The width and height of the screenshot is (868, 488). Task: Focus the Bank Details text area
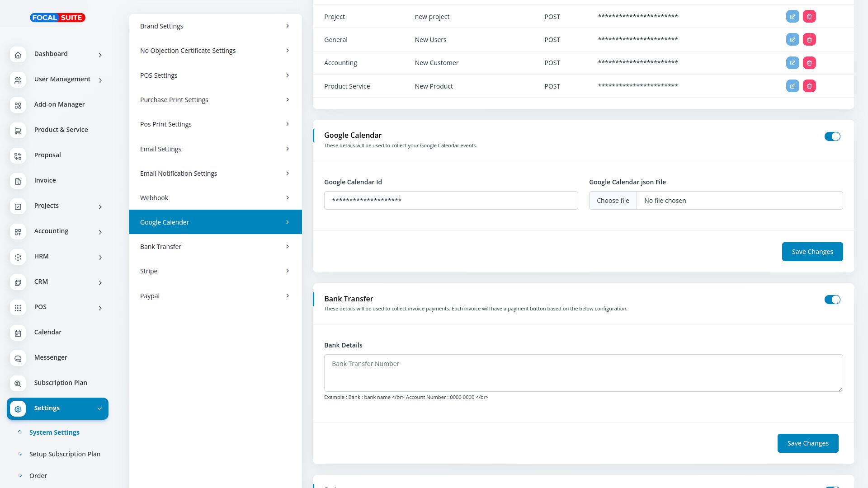[583, 373]
